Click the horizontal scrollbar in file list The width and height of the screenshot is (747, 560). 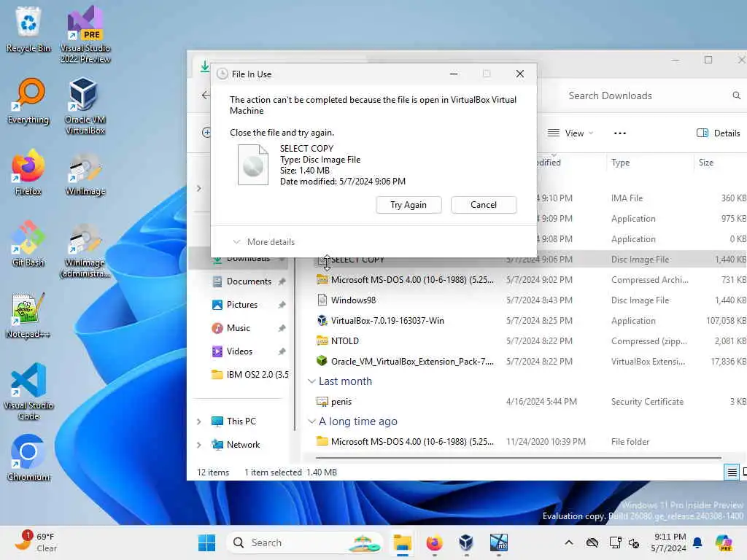tap(519, 458)
